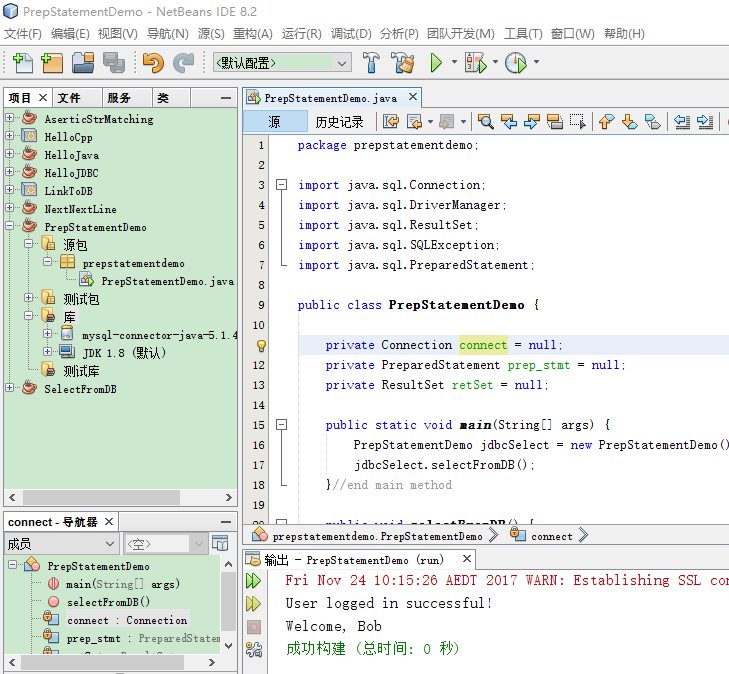The height and width of the screenshot is (674, 729).
Task: Open the 重构(R) menu
Action: coord(253,34)
